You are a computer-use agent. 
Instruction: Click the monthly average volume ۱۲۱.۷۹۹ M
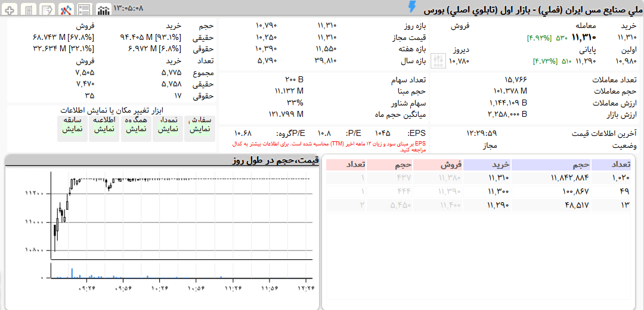tap(286, 114)
